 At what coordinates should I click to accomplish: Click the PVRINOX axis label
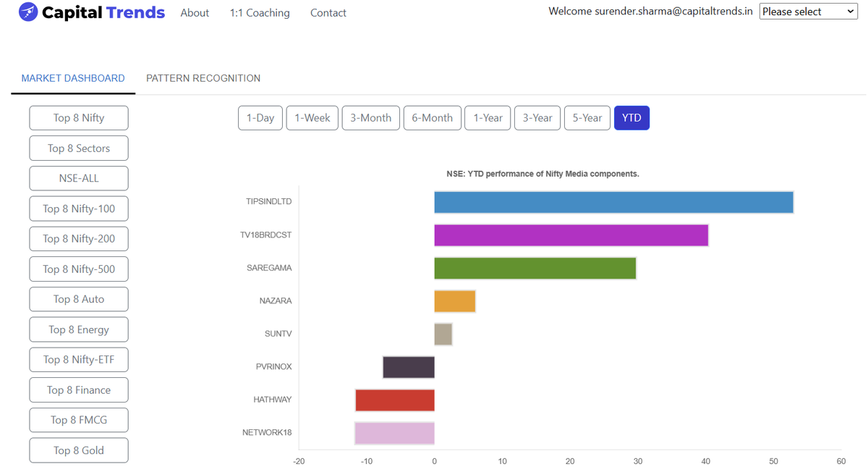(274, 366)
